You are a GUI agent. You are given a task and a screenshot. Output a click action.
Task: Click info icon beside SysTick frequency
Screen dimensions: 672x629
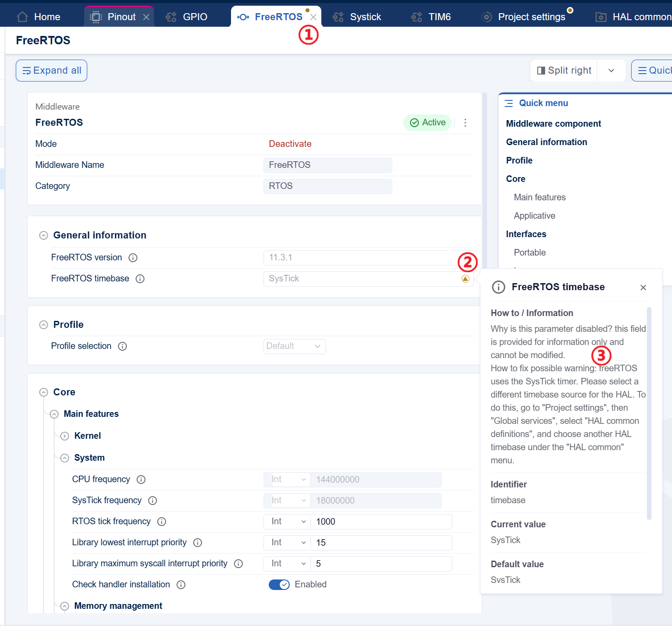153,501
